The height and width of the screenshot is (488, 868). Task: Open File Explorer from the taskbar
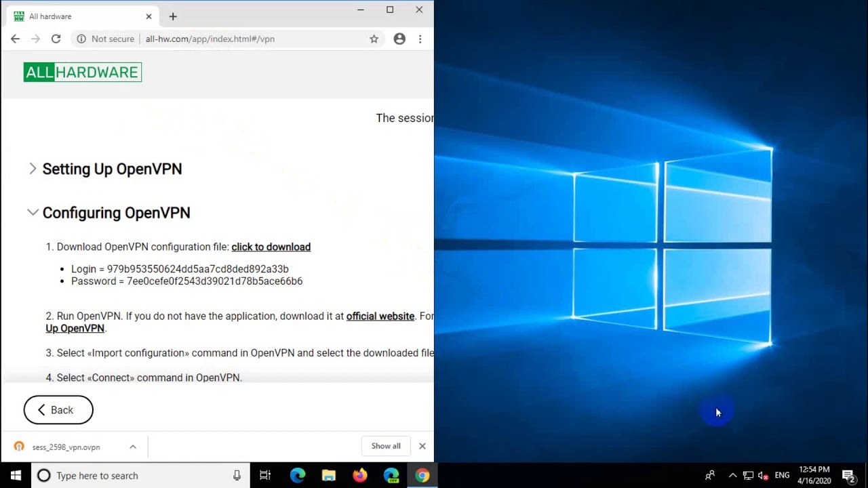pos(328,475)
